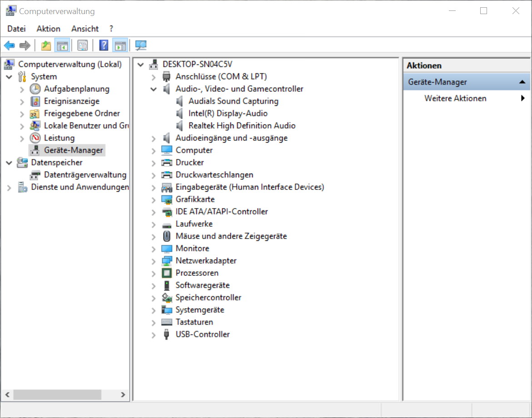Image resolution: width=532 pixels, height=418 pixels.
Task: Collapse the Geräte-Manager actions section arrow
Action: (x=522, y=82)
